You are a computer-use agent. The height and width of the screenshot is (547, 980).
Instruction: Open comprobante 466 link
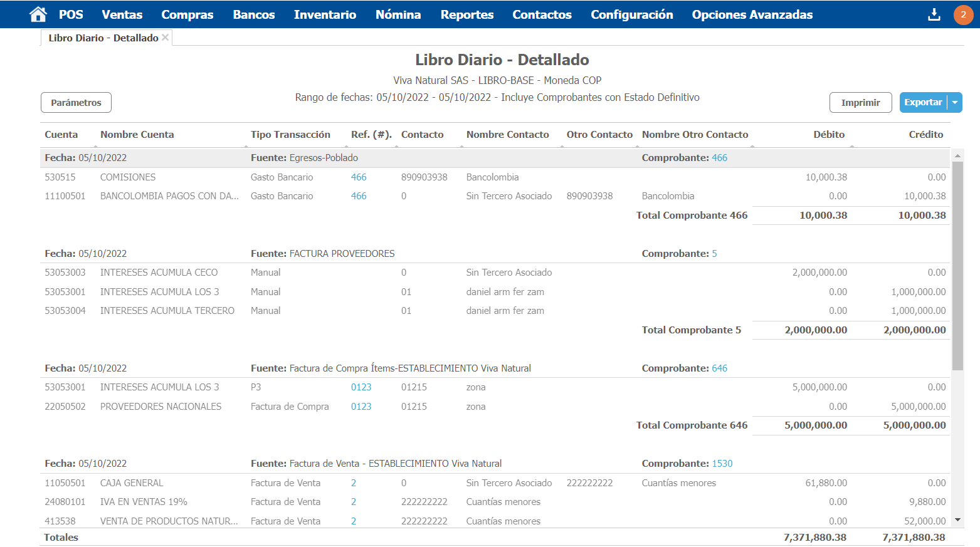pyautogui.click(x=719, y=158)
